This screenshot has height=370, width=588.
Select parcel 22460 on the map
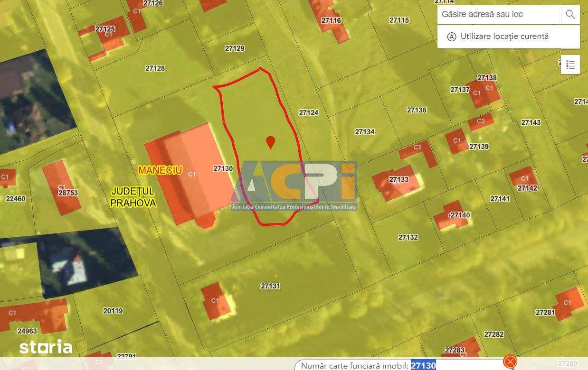point(16,199)
